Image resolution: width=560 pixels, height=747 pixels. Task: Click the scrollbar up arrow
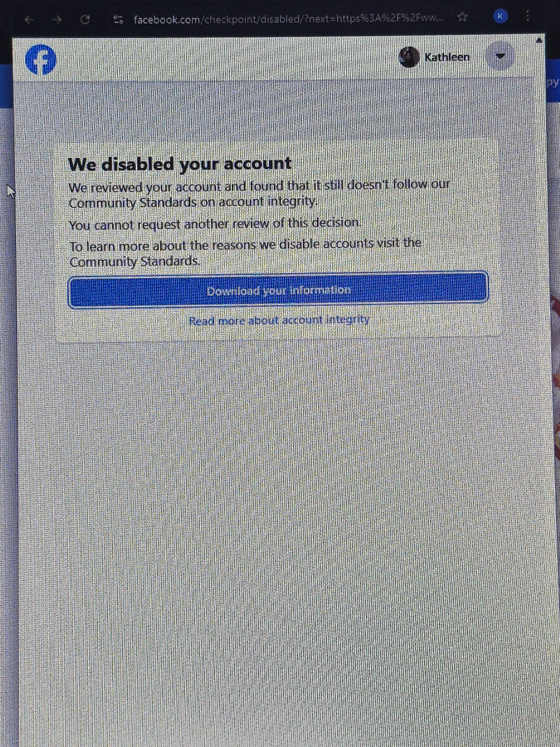(539, 40)
